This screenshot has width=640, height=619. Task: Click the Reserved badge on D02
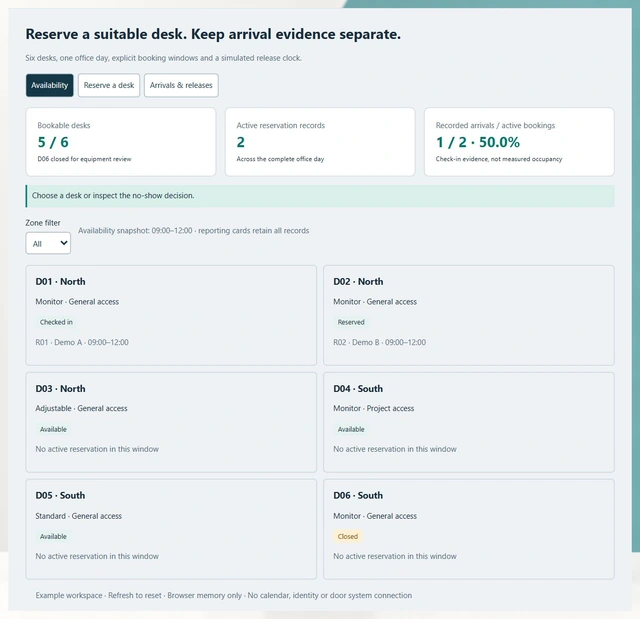351,322
